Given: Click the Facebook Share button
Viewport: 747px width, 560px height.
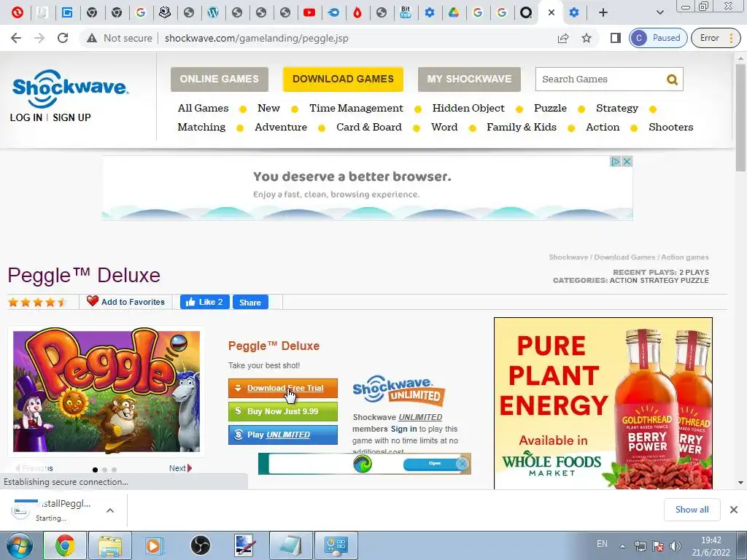Looking at the screenshot, I should click(250, 303).
